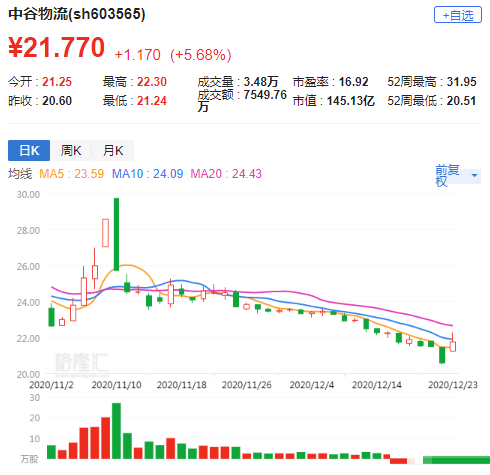Click the 均线 moving average label
Viewport: 490px width, 475px height.
[20, 174]
